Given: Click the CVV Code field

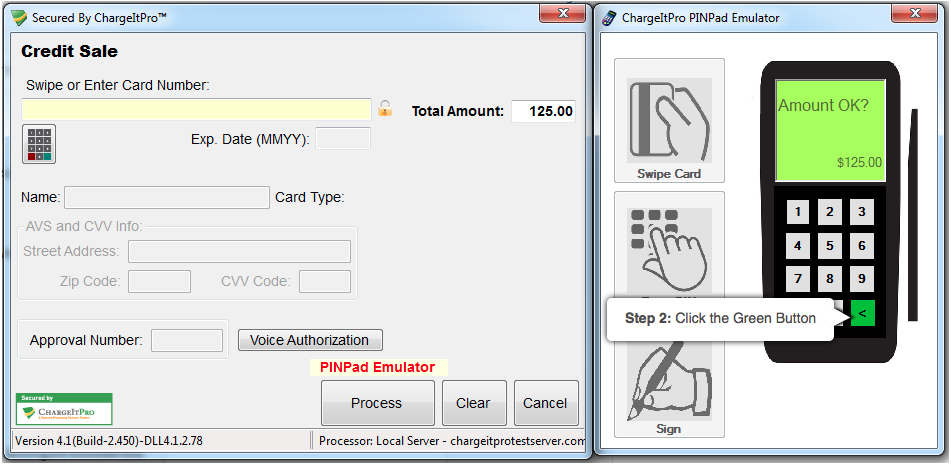Looking at the screenshot, I should coord(324,281).
